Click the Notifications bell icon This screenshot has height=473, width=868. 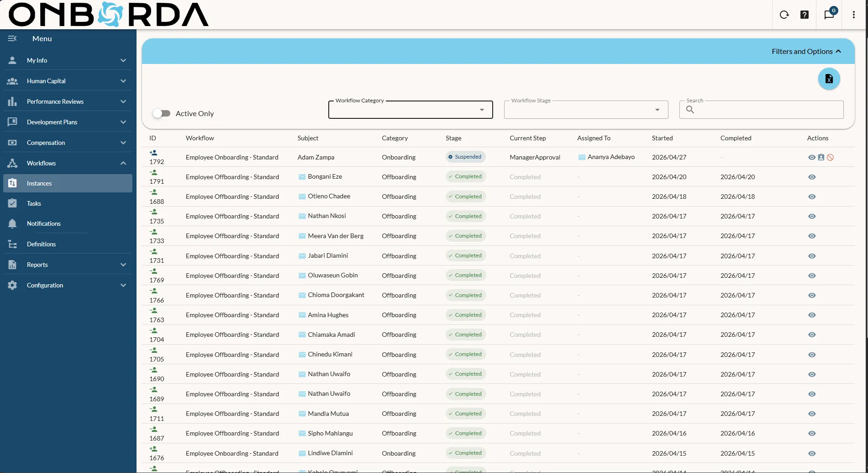[x=12, y=223]
